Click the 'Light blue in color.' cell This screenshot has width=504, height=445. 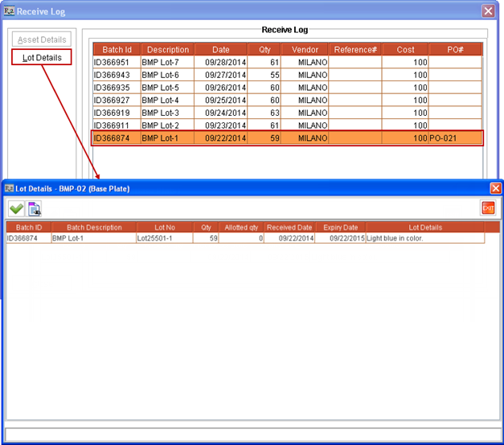[x=424, y=238]
